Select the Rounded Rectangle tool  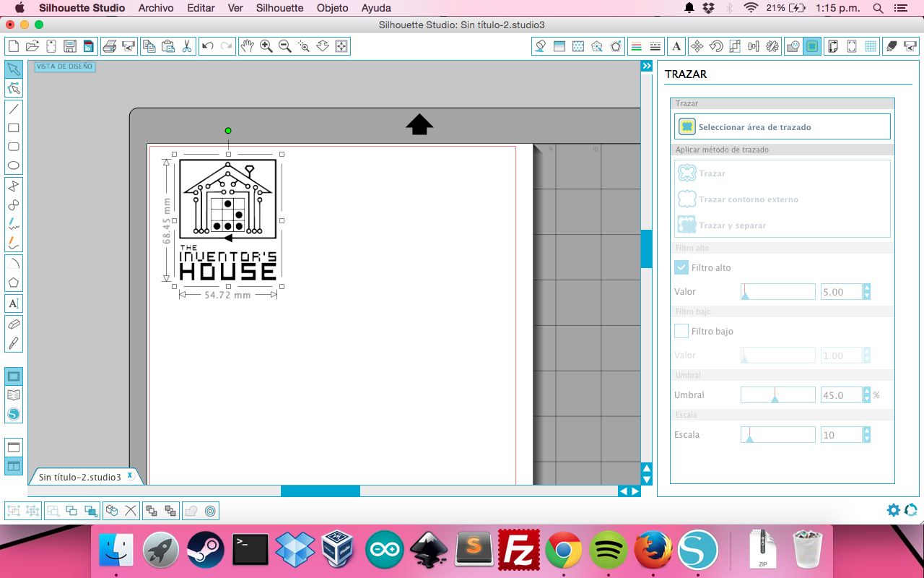pyautogui.click(x=14, y=147)
